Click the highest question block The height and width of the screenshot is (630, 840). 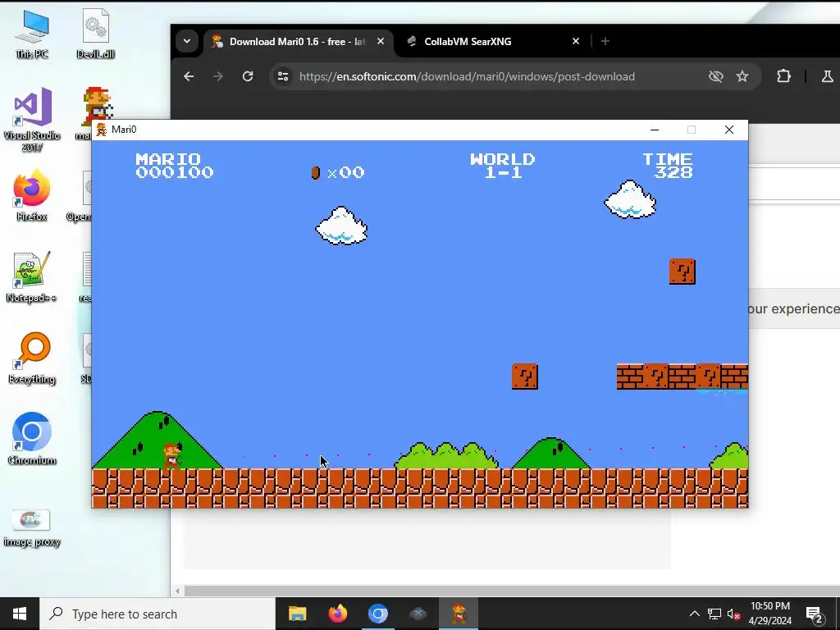point(682,271)
